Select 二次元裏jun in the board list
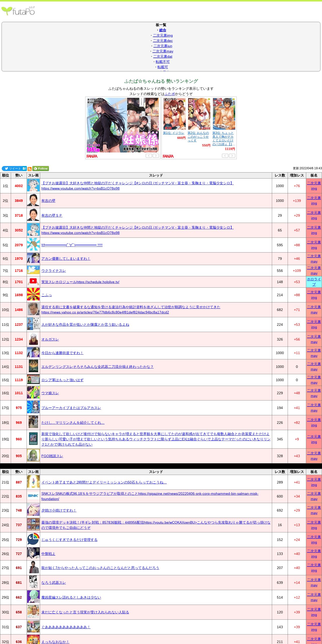The image size is (322, 644). point(163,46)
